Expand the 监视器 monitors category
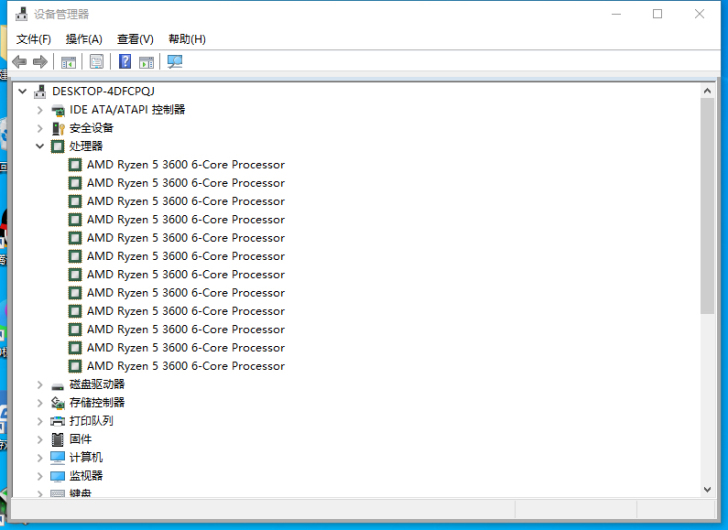728x530 pixels. tap(40, 476)
